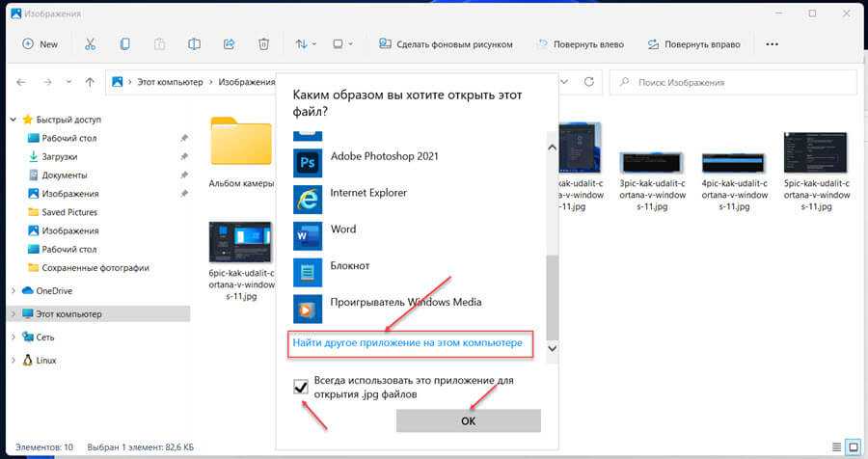This screenshot has width=868, height=459.
Task: Click the app list scroll-up arrow
Action: (x=552, y=148)
